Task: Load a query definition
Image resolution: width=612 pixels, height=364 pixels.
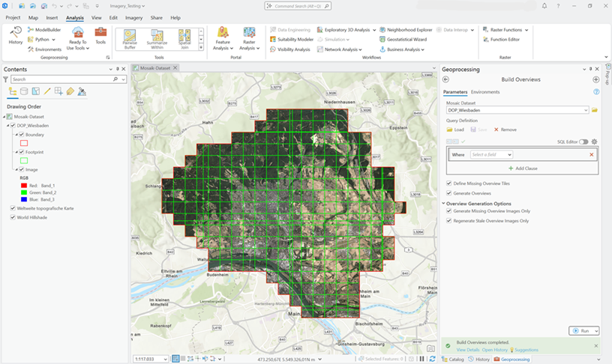Action: (x=455, y=130)
